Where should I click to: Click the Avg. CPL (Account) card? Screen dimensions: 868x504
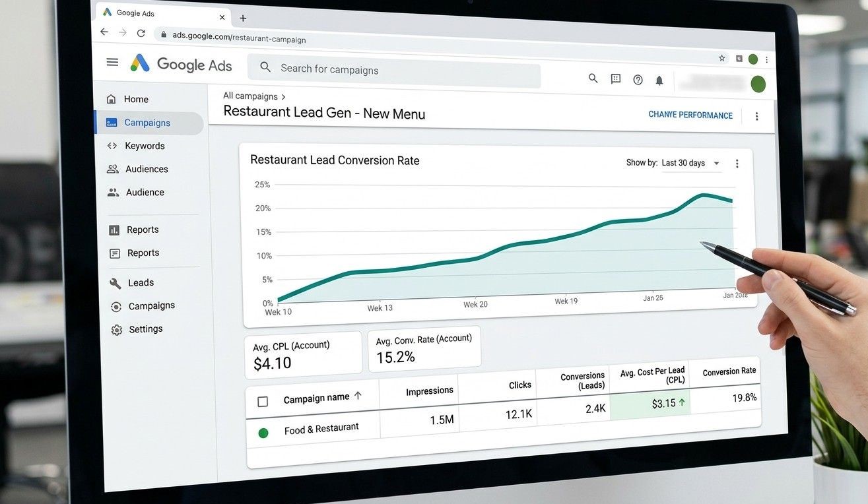point(303,355)
